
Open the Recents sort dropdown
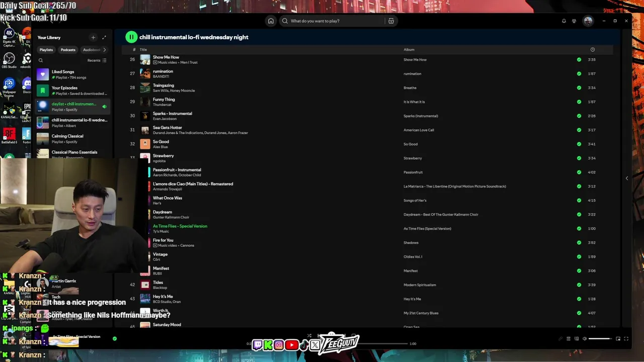click(97, 60)
